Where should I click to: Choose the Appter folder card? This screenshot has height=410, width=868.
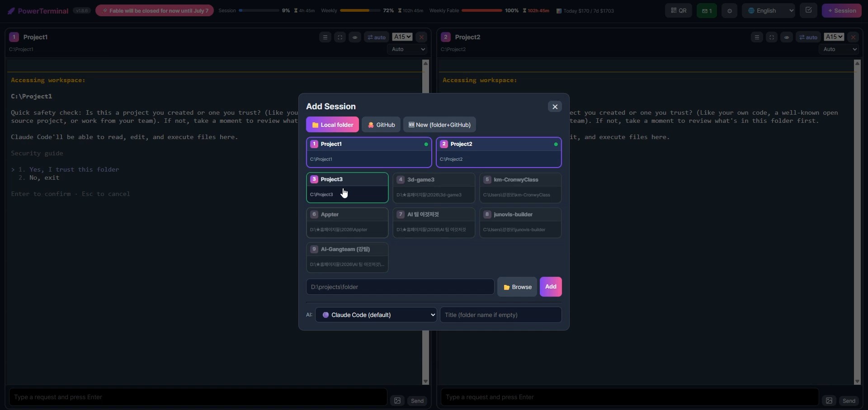347,223
